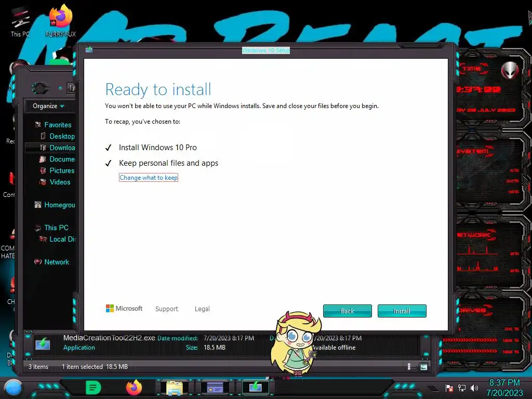Click the Desktop folder icon in sidebar

[43, 136]
